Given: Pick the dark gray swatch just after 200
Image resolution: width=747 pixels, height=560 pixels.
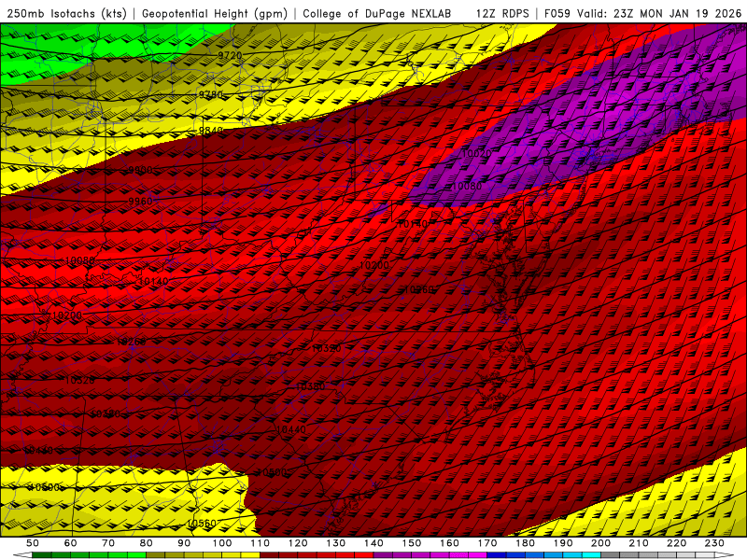Looking at the screenshot, I should click(611, 555).
